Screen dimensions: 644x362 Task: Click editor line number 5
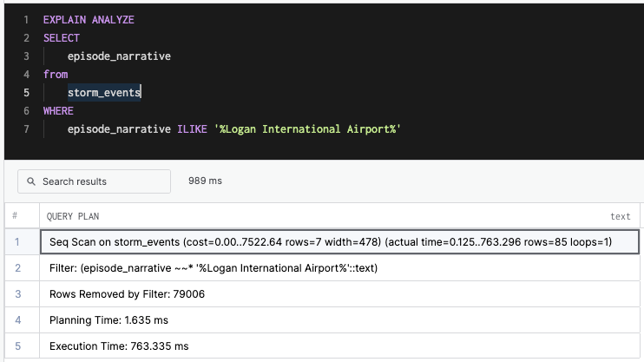pos(26,92)
